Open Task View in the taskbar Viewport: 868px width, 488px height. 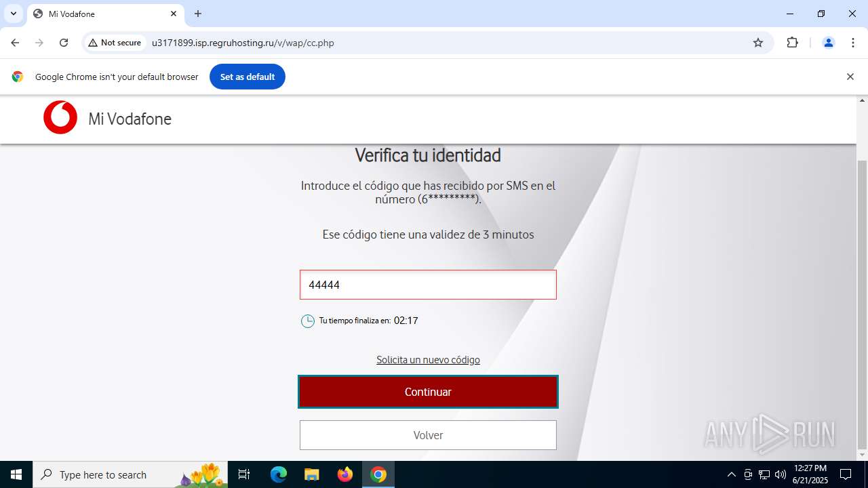click(x=244, y=474)
